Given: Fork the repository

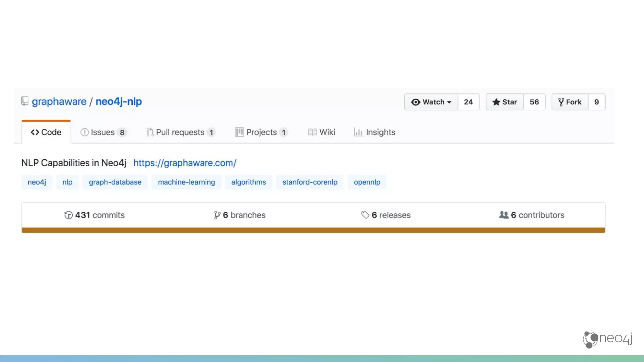Looking at the screenshot, I should [569, 102].
